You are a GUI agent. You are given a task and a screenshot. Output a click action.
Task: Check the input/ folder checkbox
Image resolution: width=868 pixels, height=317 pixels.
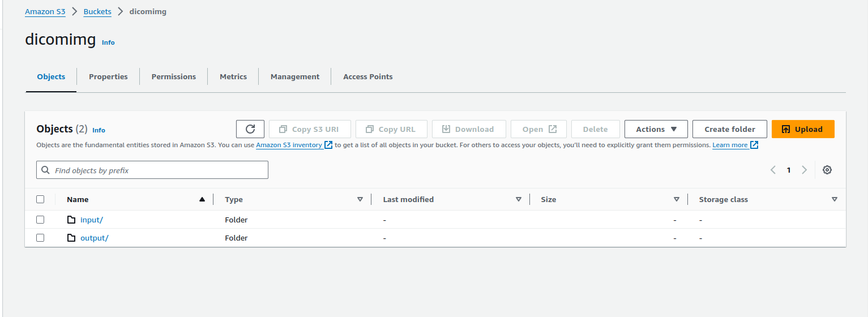40,220
